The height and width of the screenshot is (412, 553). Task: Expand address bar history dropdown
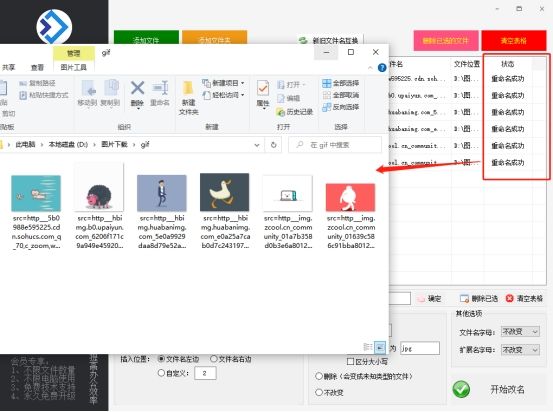[x=257, y=145]
